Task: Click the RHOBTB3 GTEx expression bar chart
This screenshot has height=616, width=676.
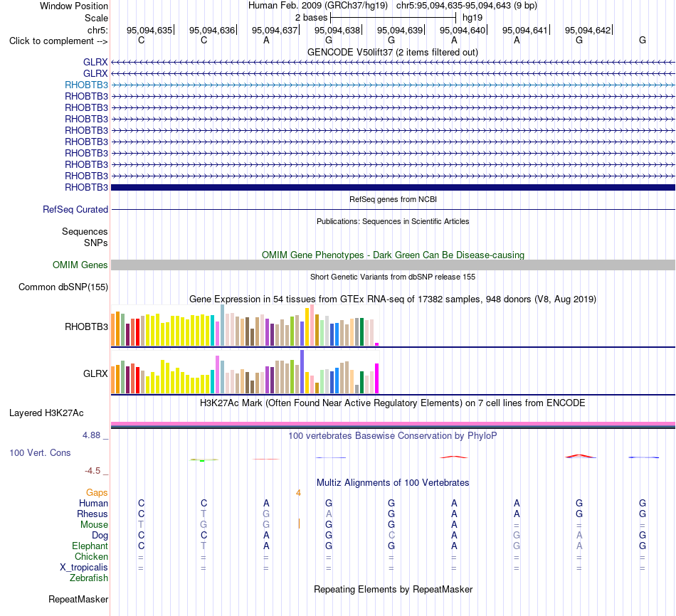Action: pos(245,325)
